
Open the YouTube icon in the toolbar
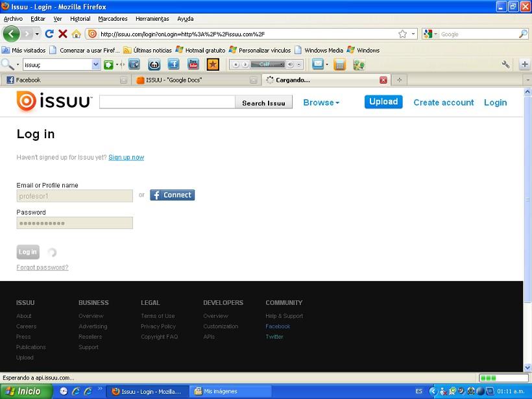(193, 64)
